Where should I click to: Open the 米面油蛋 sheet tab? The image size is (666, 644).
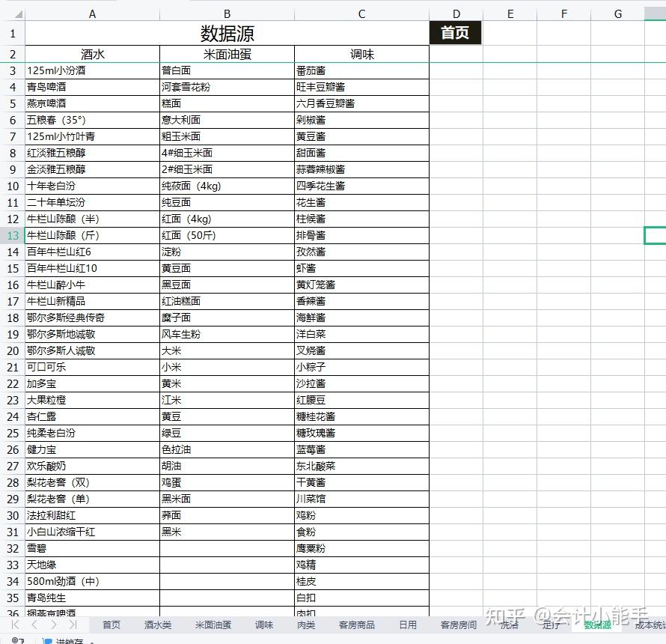pyautogui.click(x=213, y=625)
